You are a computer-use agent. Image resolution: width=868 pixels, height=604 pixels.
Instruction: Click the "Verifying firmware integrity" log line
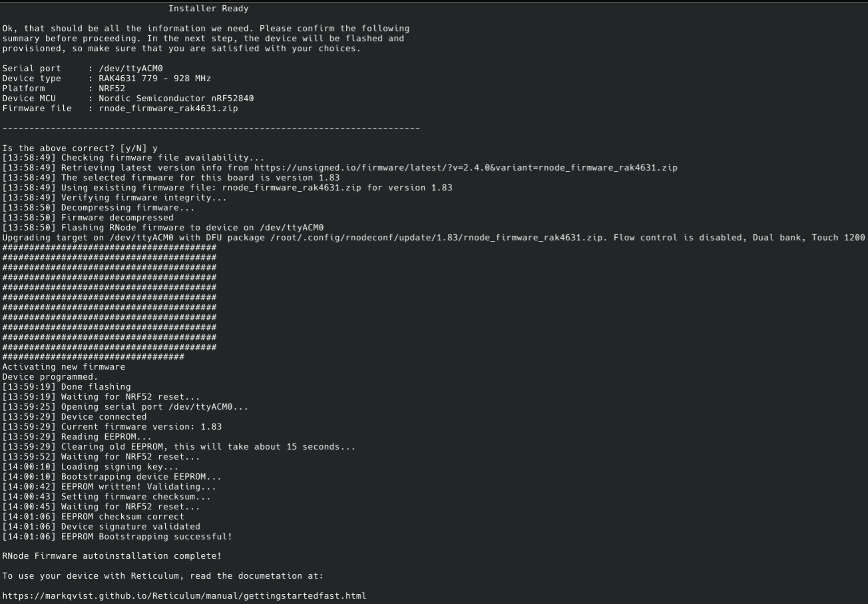144,198
